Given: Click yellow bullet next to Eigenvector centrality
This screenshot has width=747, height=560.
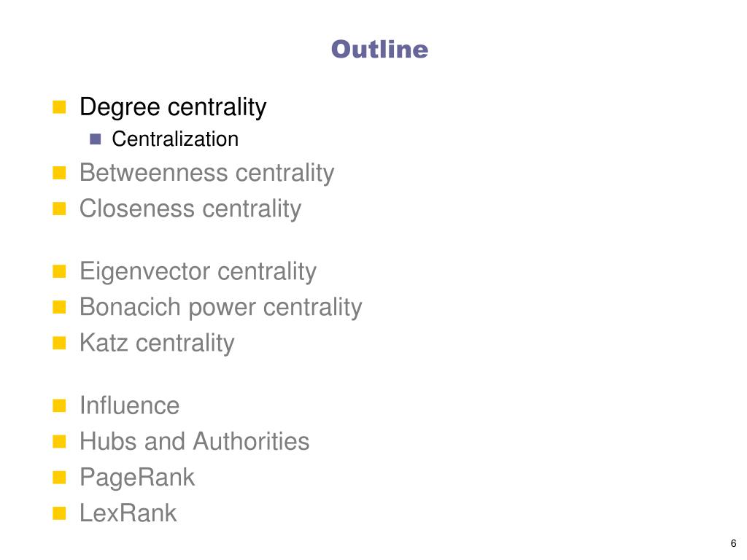Looking at the screenshot, I should click(59, 271).
